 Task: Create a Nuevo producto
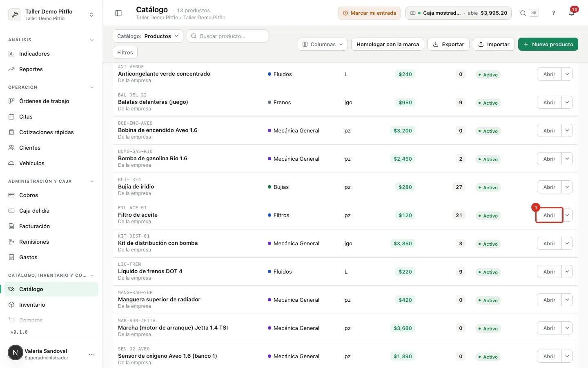click(x=548, y=44)
